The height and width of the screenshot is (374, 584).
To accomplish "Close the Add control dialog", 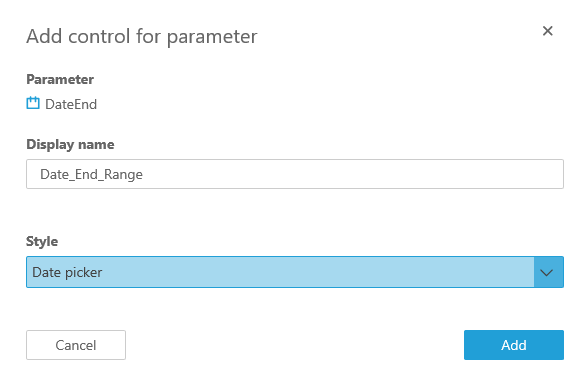I will pos(547,31).
